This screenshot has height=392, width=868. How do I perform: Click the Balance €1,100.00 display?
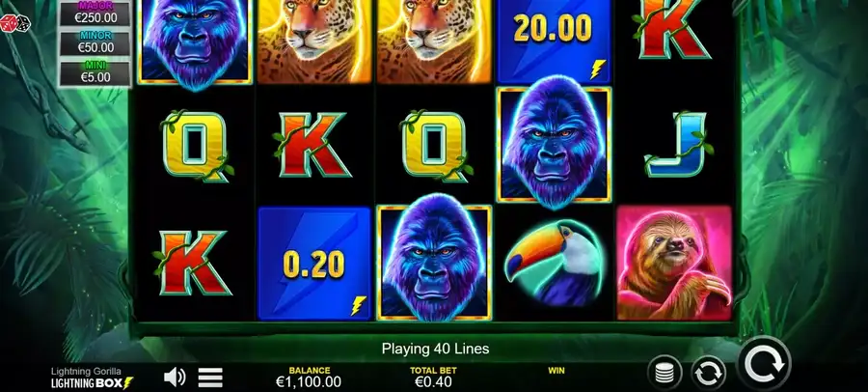tap(309, 377)
